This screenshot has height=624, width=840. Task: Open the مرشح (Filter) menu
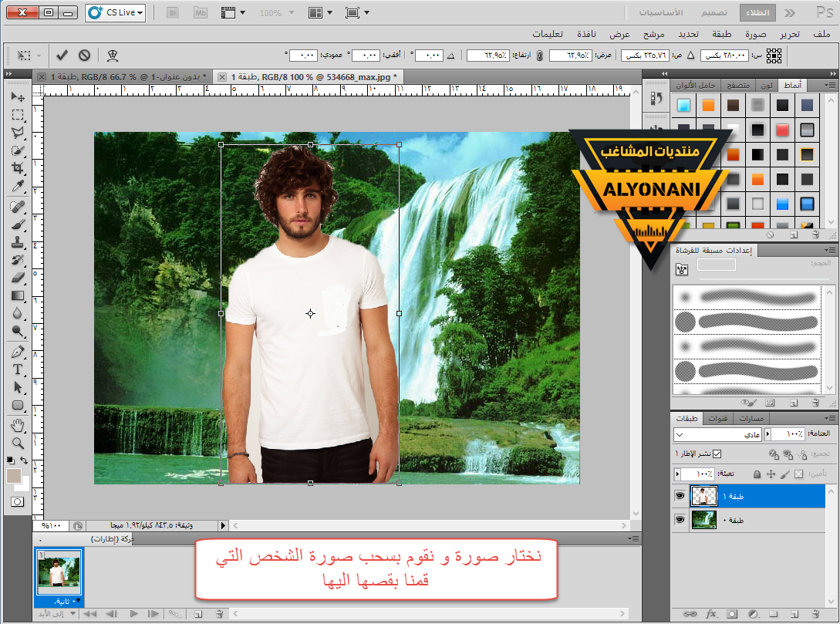point(654,35)
